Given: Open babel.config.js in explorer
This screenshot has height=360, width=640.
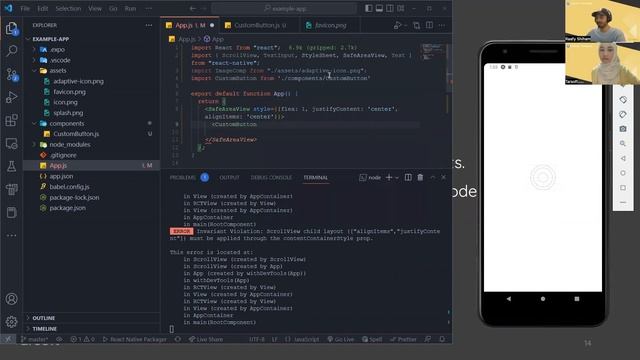Looking at the screenshot, I should point(69,187).
